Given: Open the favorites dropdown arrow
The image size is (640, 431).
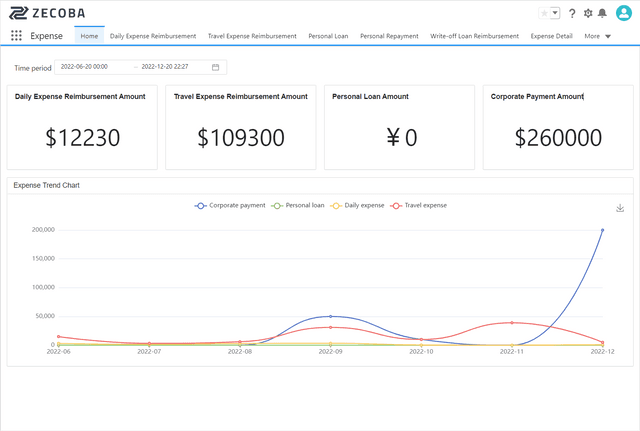Looking at the screenshot, I should (x=556, y=13).
